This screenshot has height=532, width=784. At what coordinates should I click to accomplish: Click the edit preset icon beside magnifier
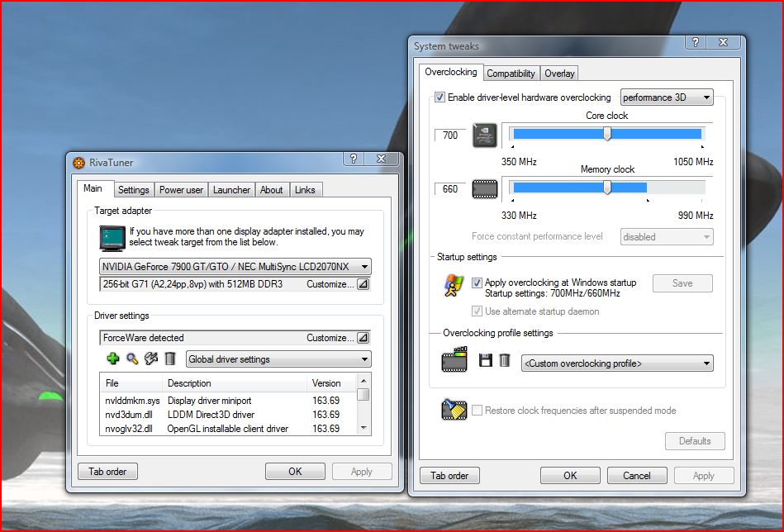[x=151, y=359]
